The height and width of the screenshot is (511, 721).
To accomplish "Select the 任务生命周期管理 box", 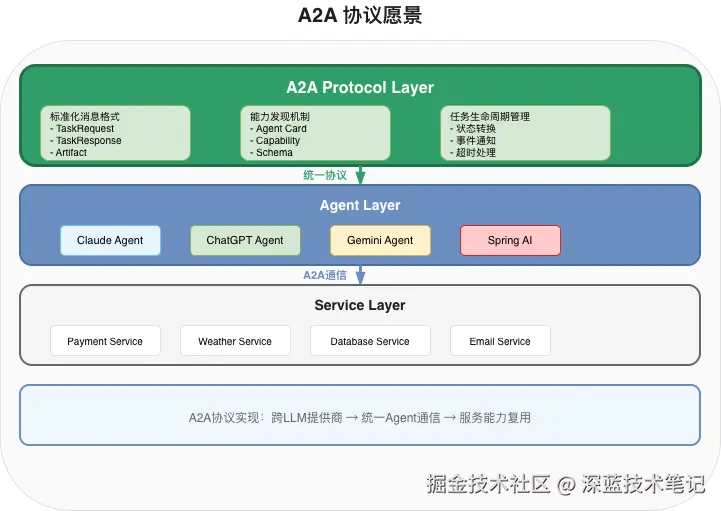I will click(x=525, y=134).
